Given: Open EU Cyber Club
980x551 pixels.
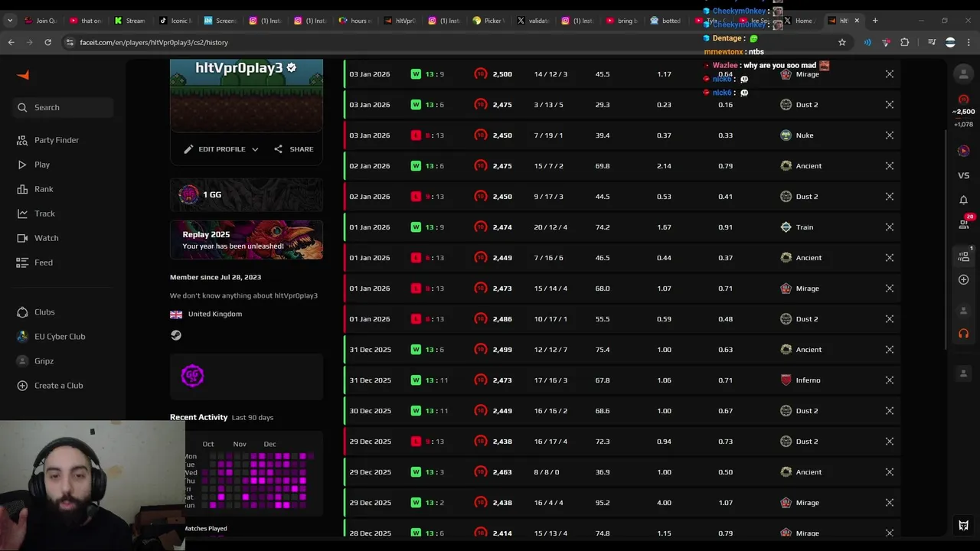Looking at the screenshot, I should coord(51,337).
